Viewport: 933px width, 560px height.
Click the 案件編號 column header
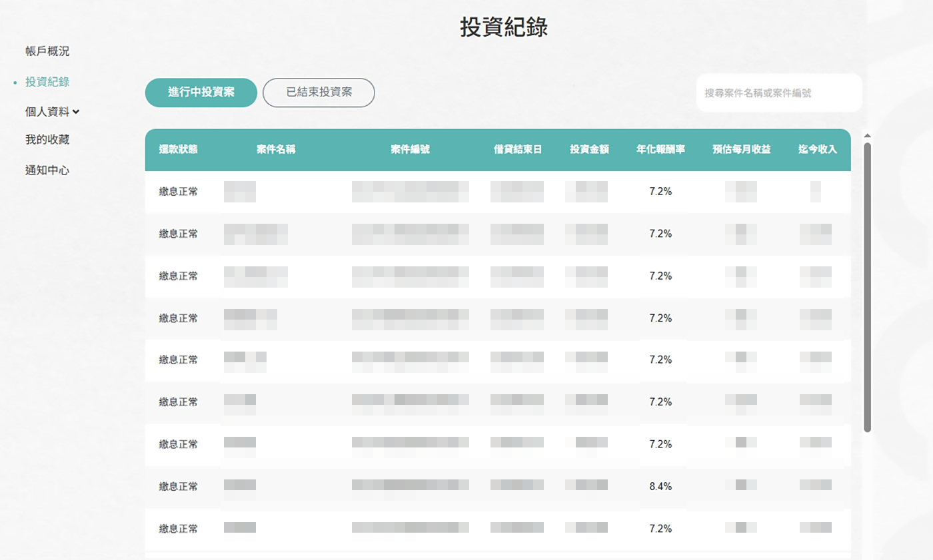pos(410,150)
